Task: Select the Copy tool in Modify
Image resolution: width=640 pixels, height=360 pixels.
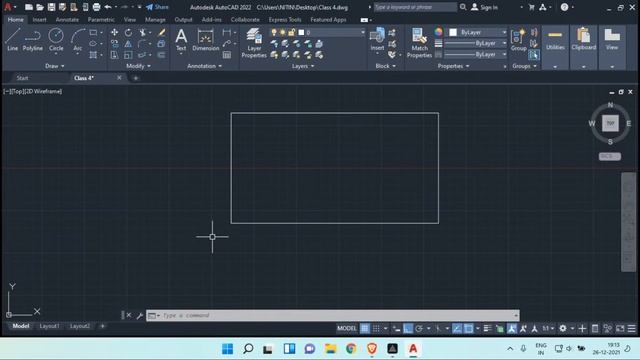Action: [114, 43]
